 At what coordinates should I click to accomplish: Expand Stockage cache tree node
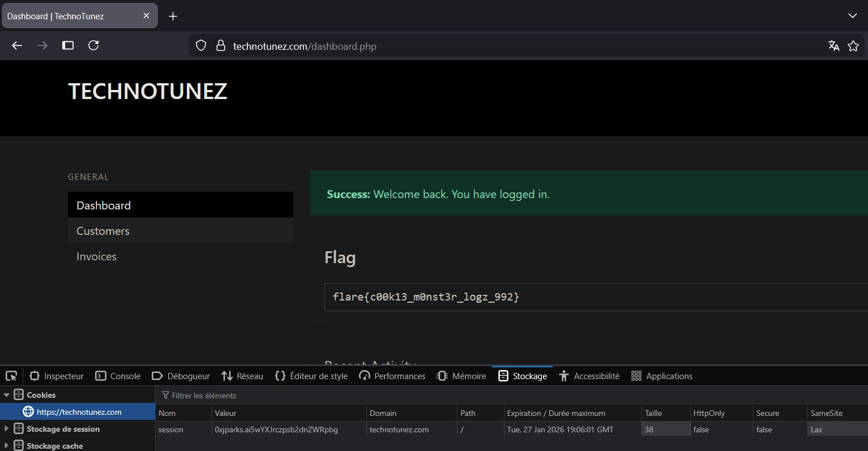click(x=7, y=446)
